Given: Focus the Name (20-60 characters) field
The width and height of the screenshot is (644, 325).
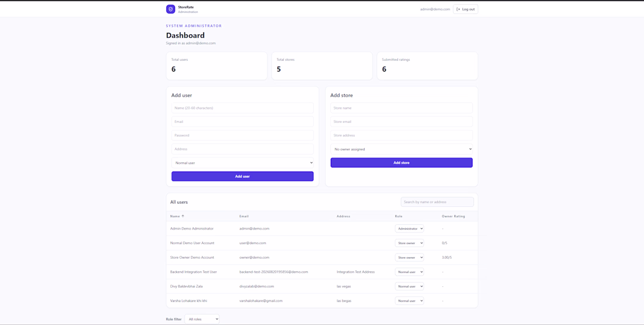Looking at the screenshot, I should [x=242, y=108].
